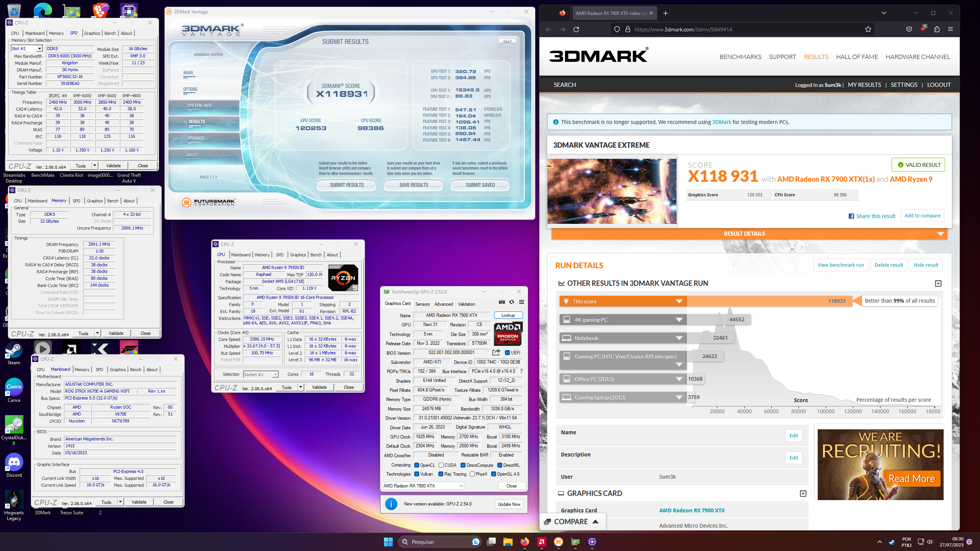The width and height of the screenshot is (980, 551).
Task: Open File Explorer from the taskbar
Action: click(x=508, y=542)
